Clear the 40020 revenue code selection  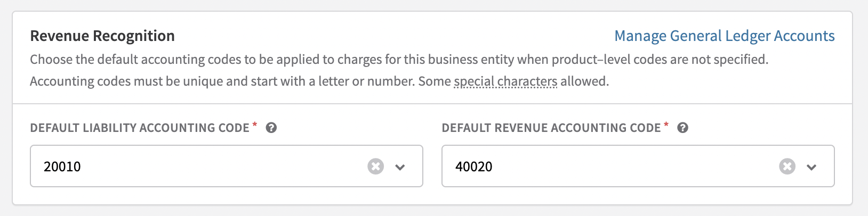[x=787, y=167]
